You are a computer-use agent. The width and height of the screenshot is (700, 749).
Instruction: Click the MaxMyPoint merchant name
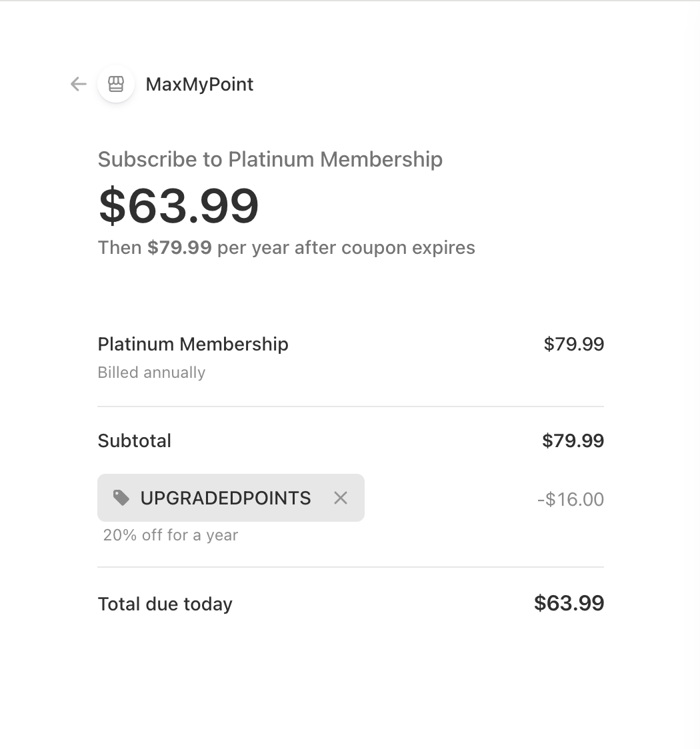pos(199,85)
